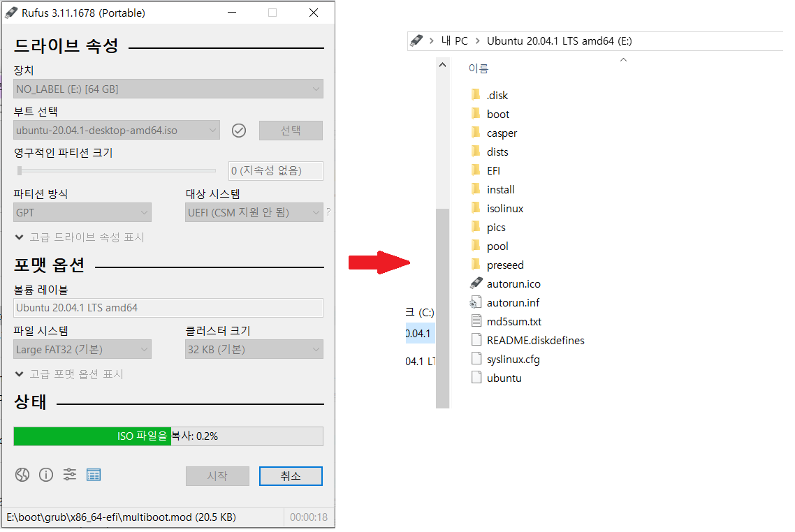795x532 pixels.
Task: Click the persistence size value field
Action: 276,171
